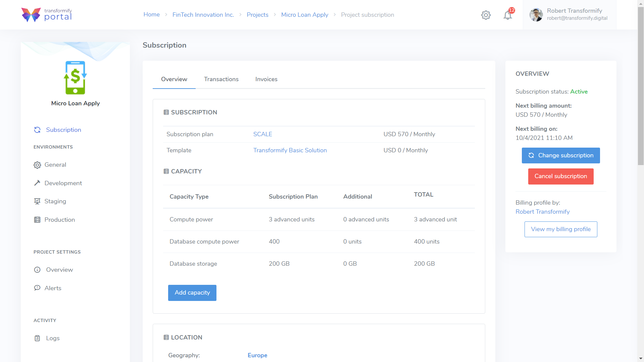Open Alerts project settings
Image resolution: width=644 pixels, height=362 pixels.
53,288
